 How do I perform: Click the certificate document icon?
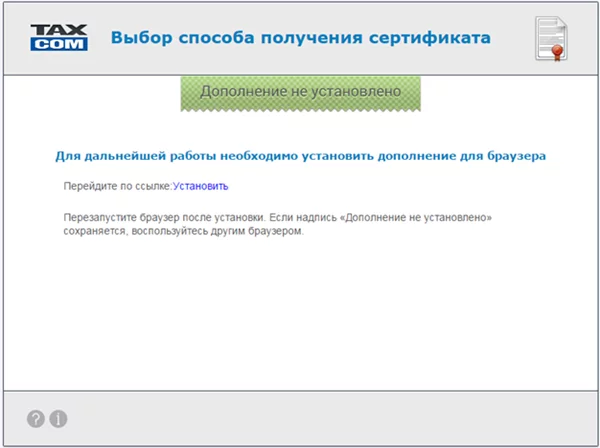click(551, 39)
